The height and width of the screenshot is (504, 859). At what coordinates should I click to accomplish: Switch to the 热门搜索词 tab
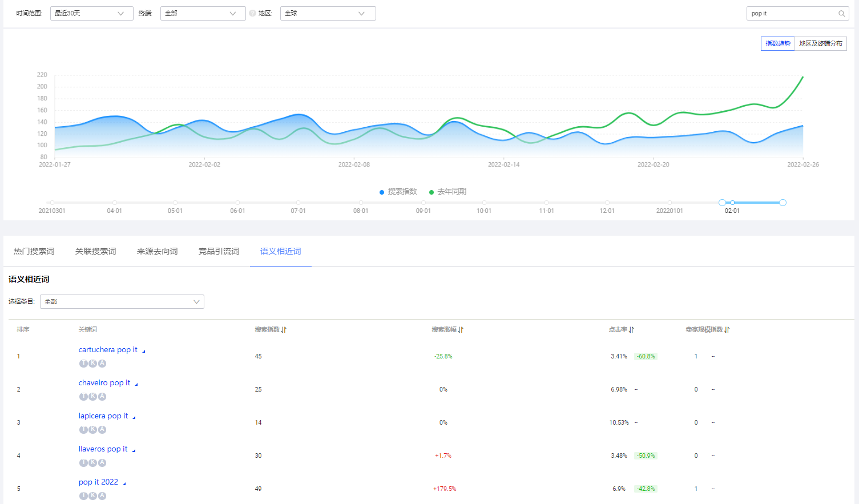tap(34, 252)
